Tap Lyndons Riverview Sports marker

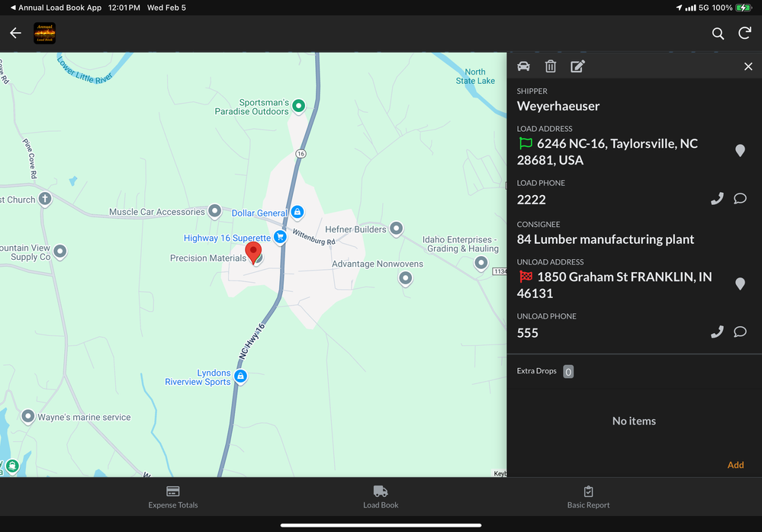pyautogui.click(x=240, y=377)
